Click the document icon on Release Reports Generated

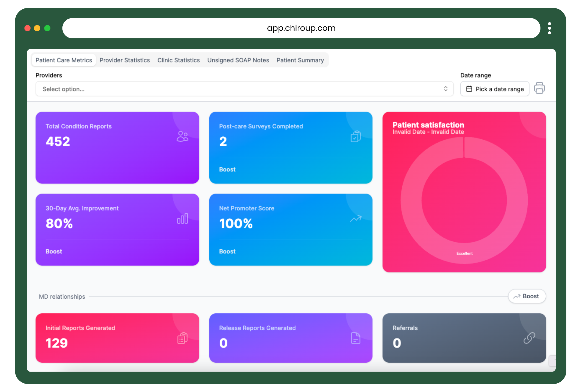coord(355,338)
